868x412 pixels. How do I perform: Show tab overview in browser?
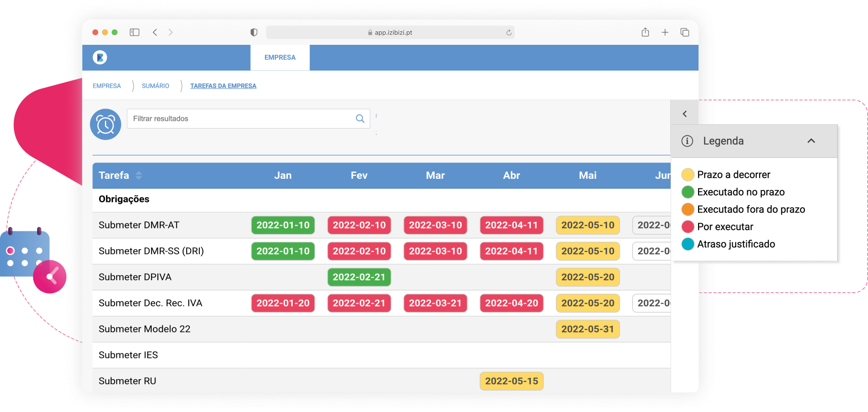point(685,32)
